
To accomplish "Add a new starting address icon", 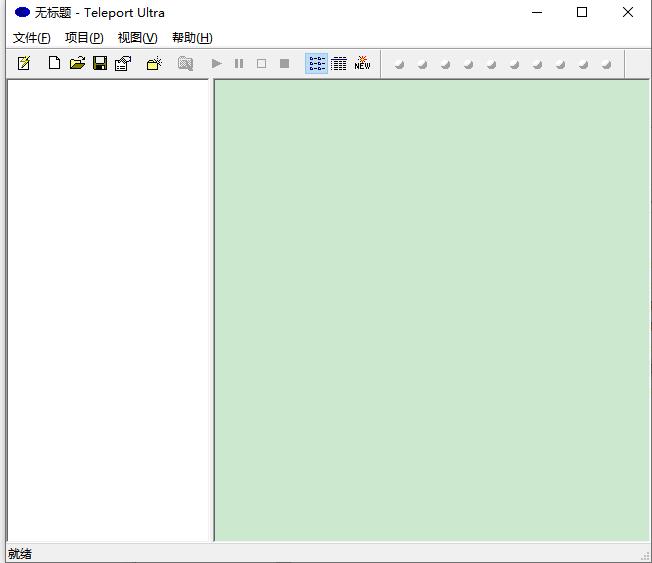I will point(154,63).
